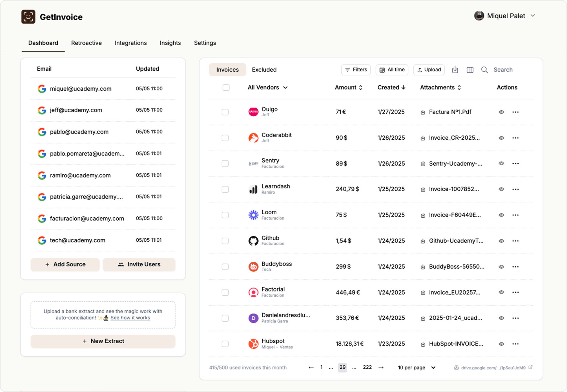Switch to the Retroactive tab
Screen dimensions: 567x392
86,43
